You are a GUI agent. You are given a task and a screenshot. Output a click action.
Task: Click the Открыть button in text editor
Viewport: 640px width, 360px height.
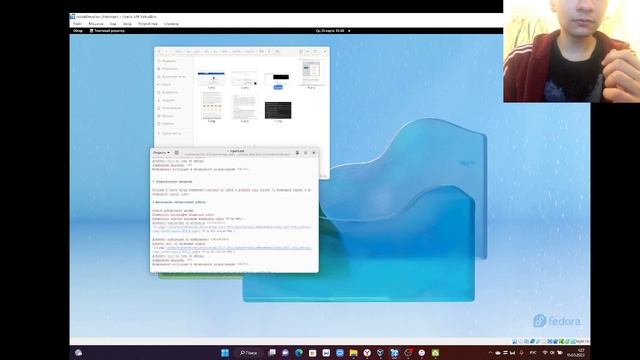pyautogui.click(x=159, y=153)
